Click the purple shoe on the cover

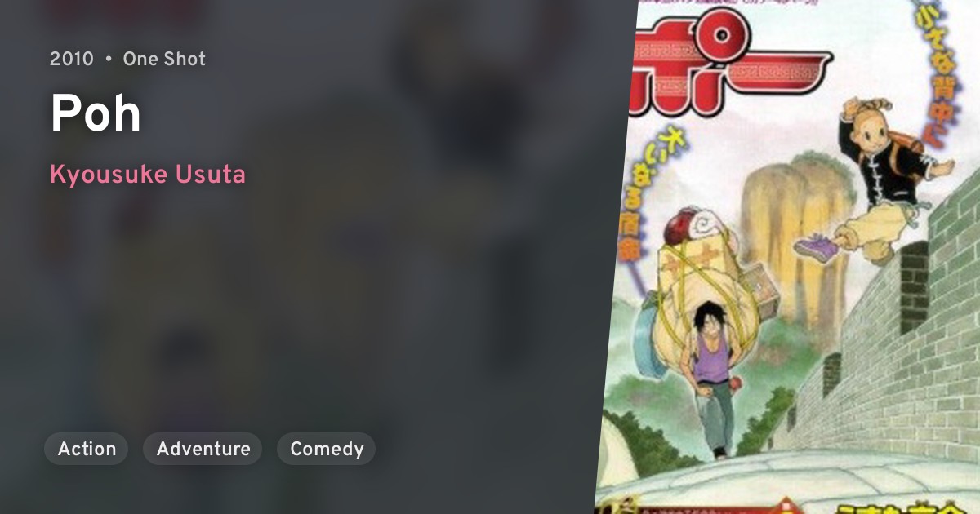point(817,246)
